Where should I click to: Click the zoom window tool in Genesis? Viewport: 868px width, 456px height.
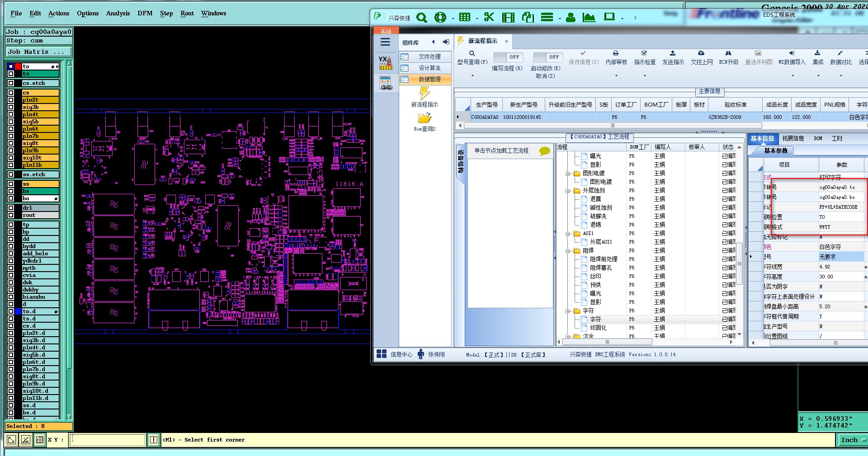(x=11, y=439)
